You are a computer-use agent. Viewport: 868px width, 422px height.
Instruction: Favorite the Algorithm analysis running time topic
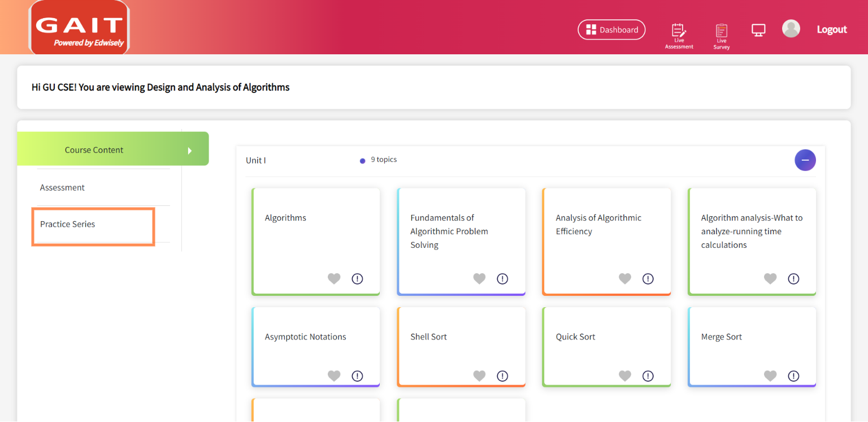tap(770, 278)
